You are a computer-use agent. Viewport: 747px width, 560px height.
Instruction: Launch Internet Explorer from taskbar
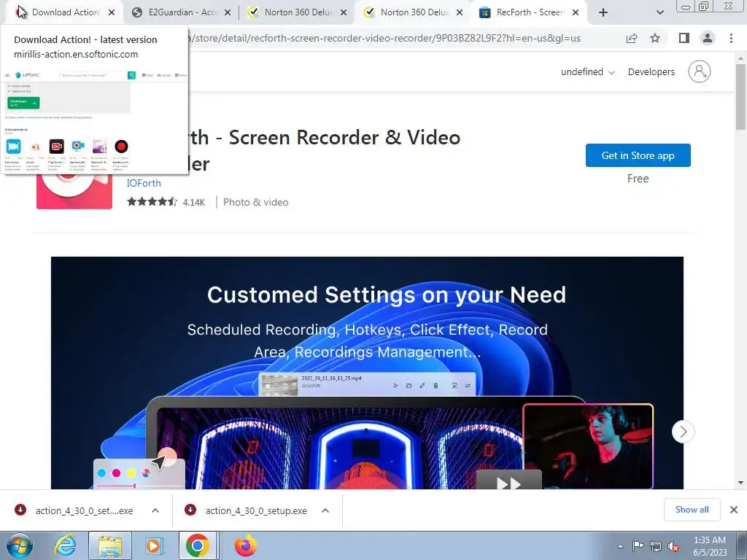pyautogui.click(x=65, y=546)
